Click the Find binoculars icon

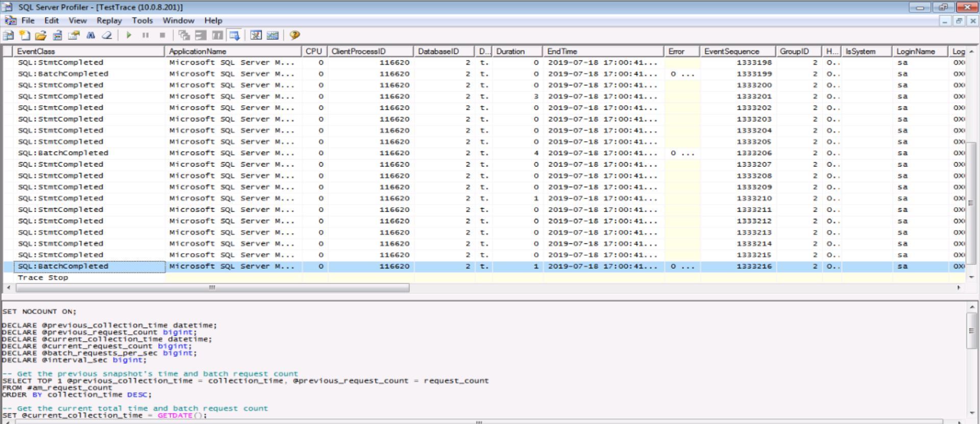tap(90, 35)
